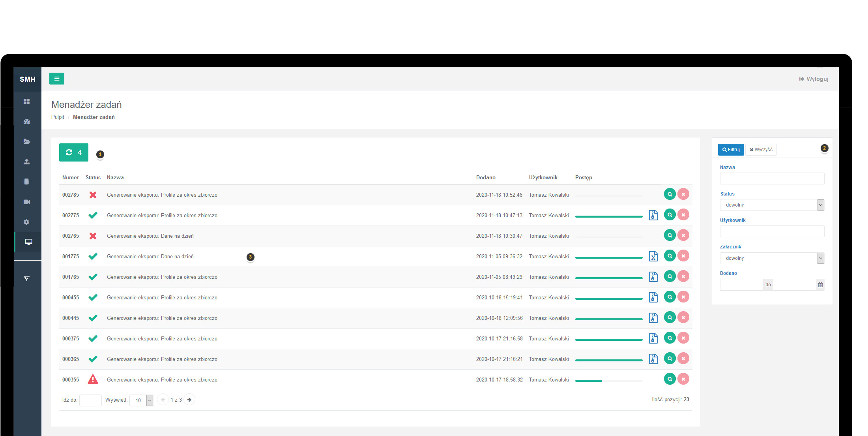Click the folder icon in sidebar
Viewport: 868px width, 436px height.
(27, 141)
